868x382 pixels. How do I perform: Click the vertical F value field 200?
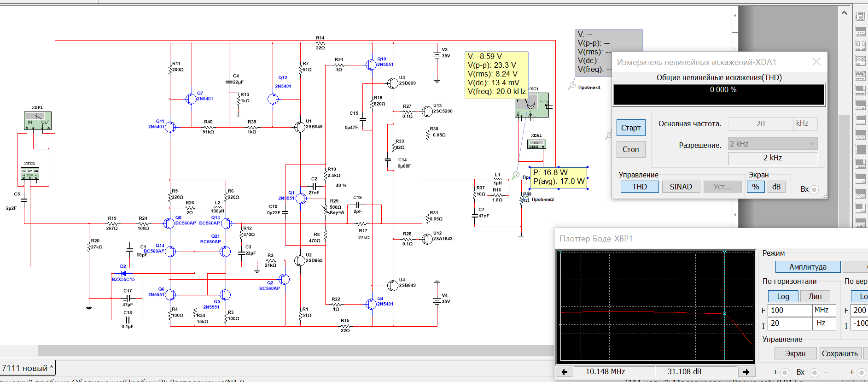point(859,310)
